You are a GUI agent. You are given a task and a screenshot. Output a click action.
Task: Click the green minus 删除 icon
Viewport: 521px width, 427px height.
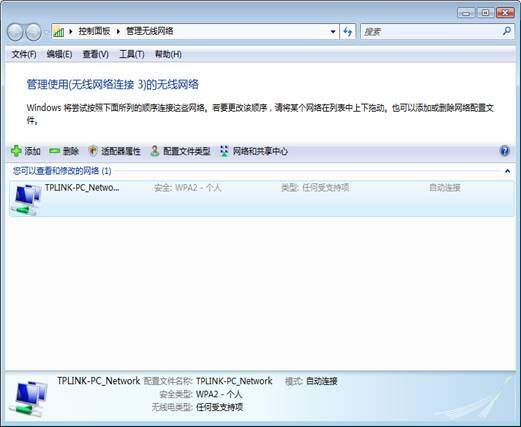click(54, 151)
